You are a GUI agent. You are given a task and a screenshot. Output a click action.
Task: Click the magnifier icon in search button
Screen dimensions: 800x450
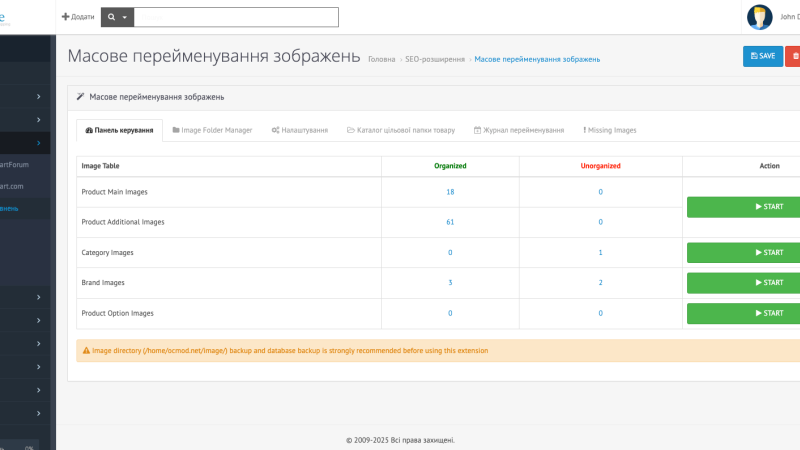[x=111, y=17]
